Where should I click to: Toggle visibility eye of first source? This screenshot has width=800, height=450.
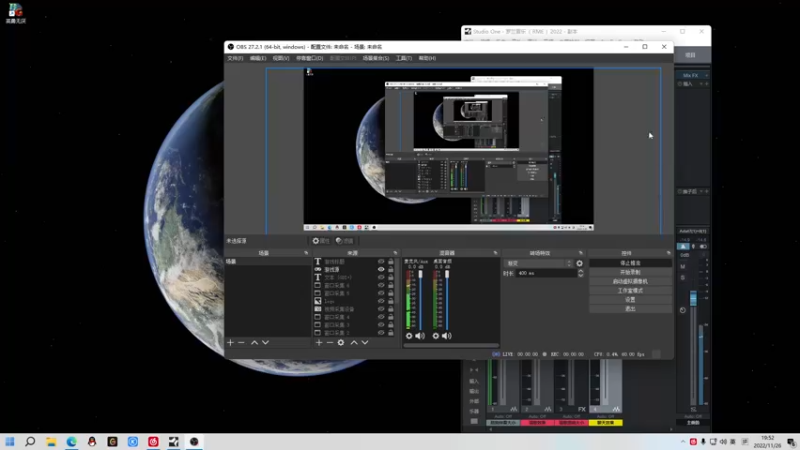(381, 262)
